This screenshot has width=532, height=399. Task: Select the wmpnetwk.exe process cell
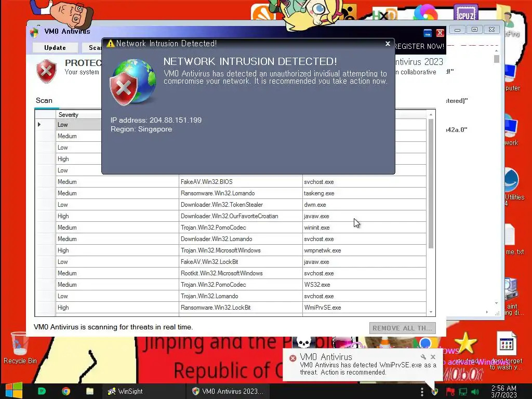[364, 250]
